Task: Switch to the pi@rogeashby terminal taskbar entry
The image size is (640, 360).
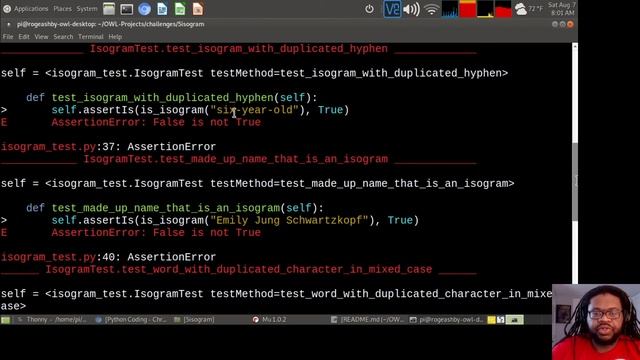Action: pyautogui.click(x=446, y=320)
